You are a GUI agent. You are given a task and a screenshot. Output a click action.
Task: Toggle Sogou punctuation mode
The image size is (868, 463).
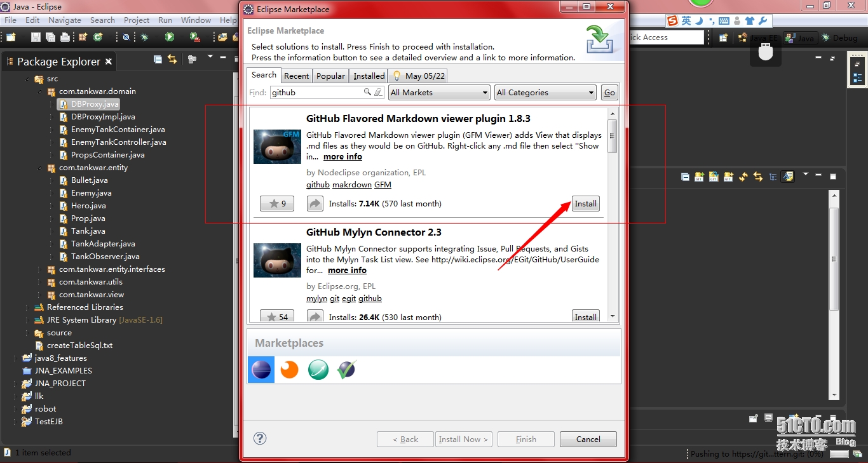[711, 21]
